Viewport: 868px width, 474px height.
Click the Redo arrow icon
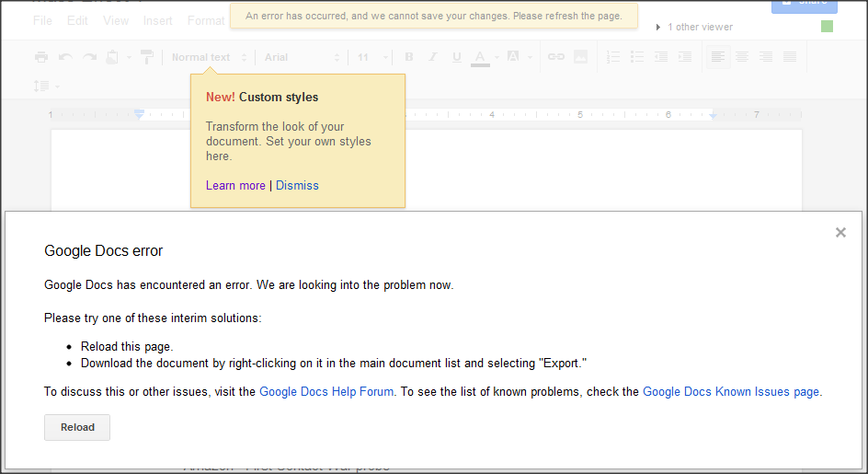(90, 57)
